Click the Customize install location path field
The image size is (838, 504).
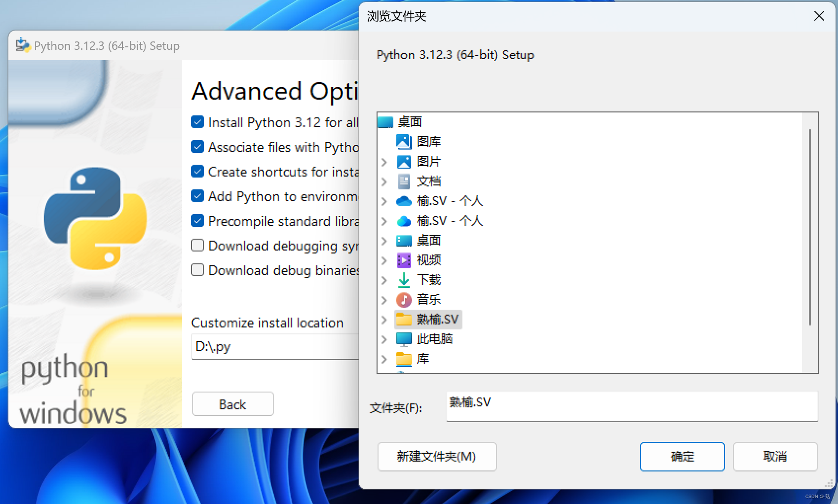(275, 347)
